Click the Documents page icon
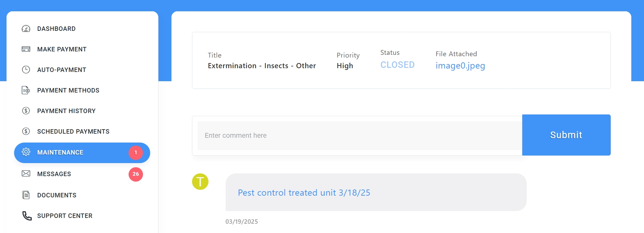This screenshot has width=644, height=233. 26,195
